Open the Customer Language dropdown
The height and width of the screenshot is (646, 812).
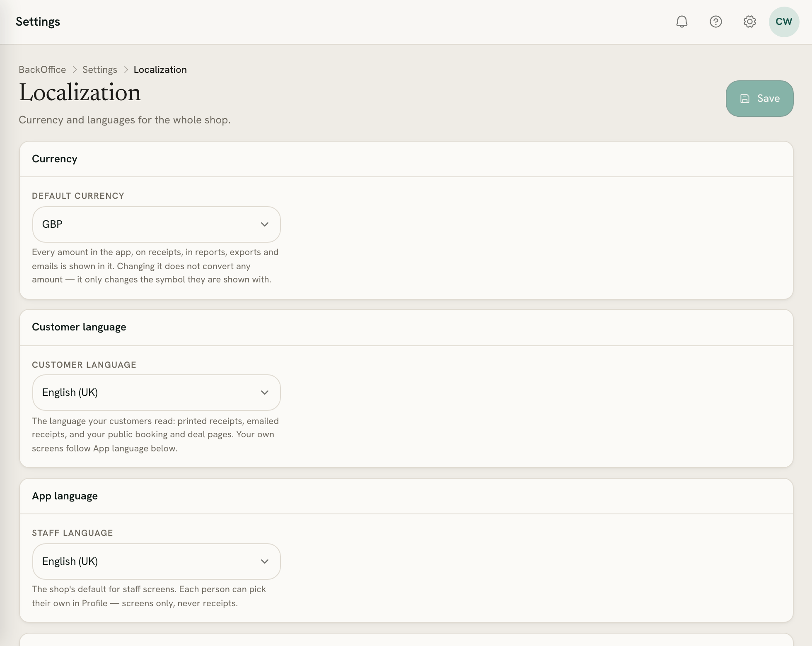[x=156, y=393]
